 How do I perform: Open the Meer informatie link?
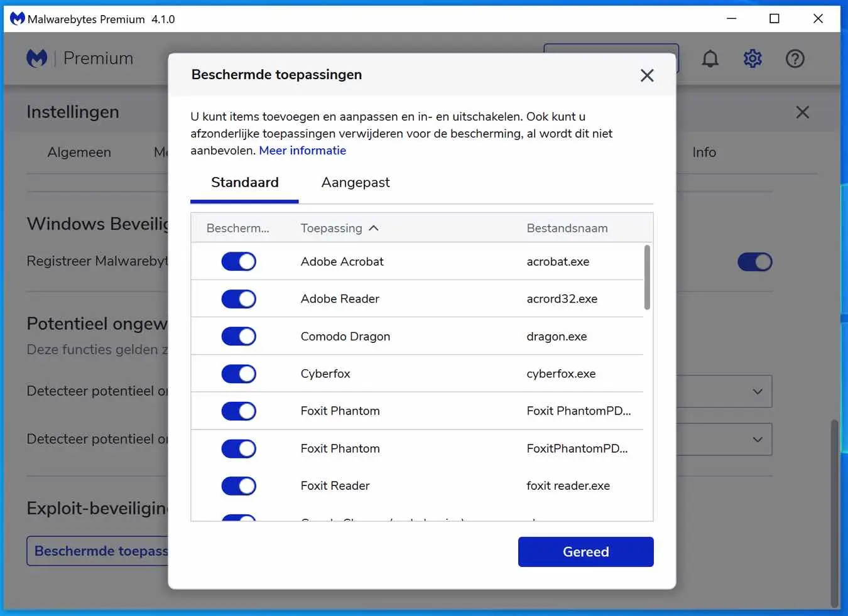tap(303, 151)
